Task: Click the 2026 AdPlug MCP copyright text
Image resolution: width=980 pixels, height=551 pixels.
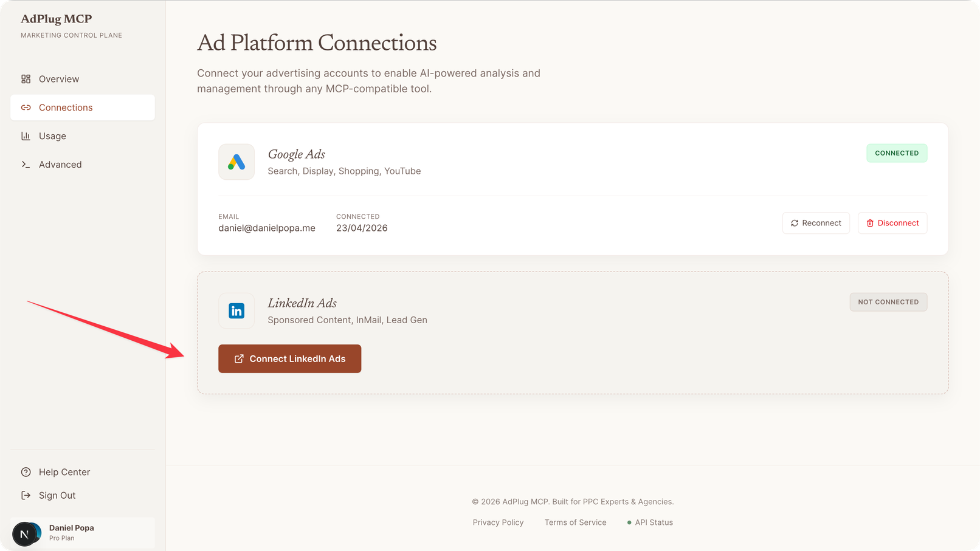Action: click(573, 502)
